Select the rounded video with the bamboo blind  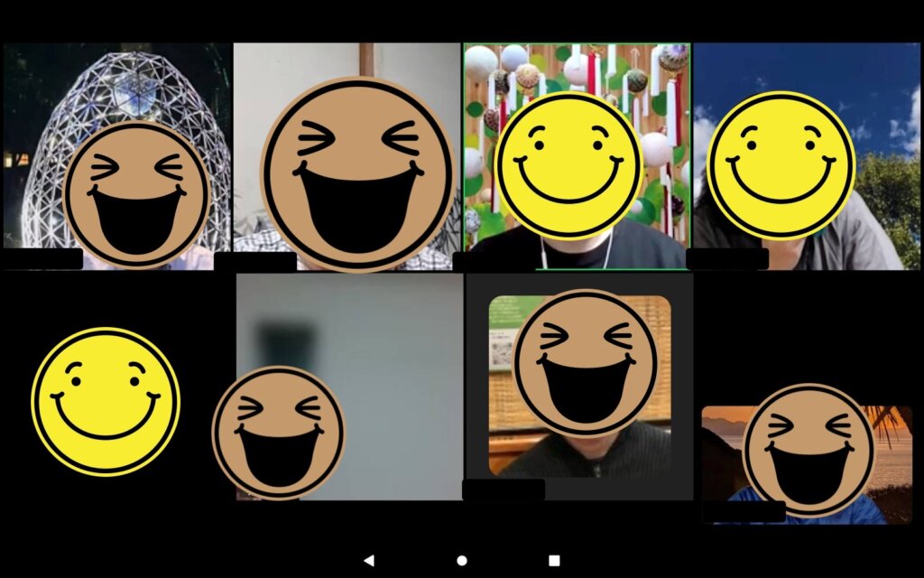(580, 386)
